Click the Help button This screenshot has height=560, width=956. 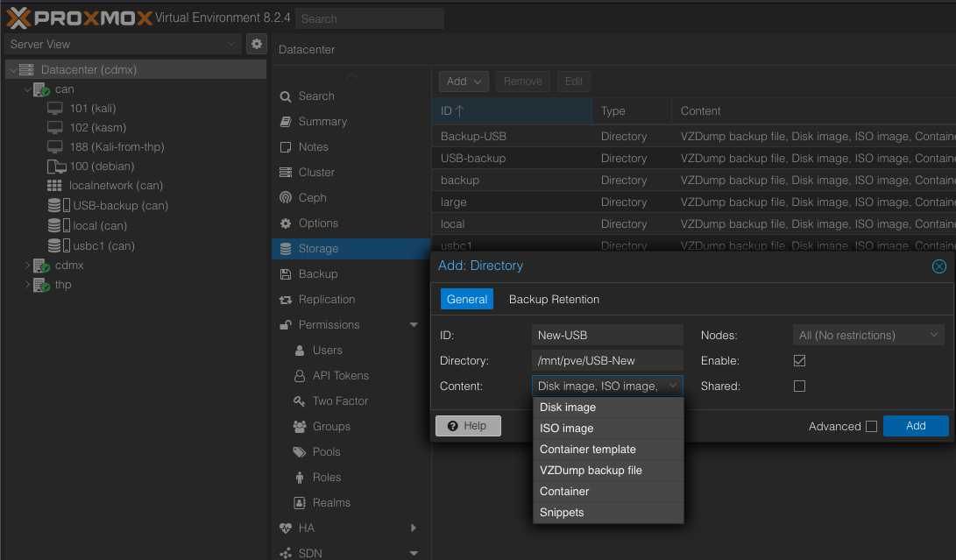468,426
